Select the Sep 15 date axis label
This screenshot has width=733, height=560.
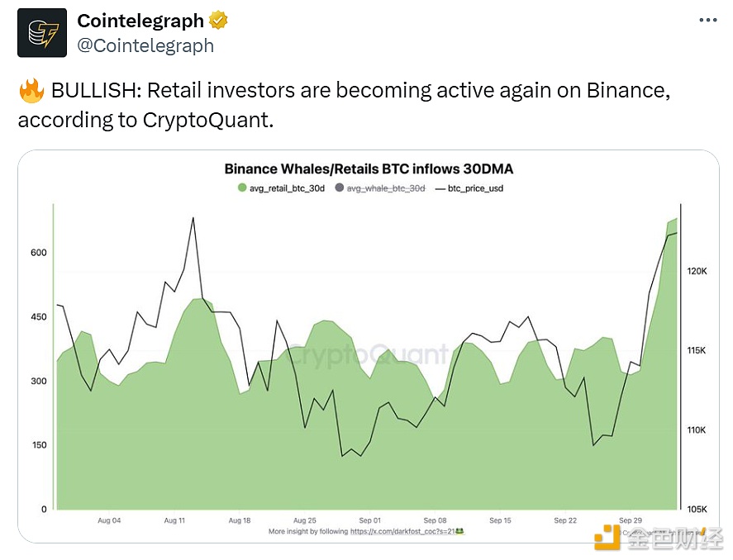[x=501, y=520]
